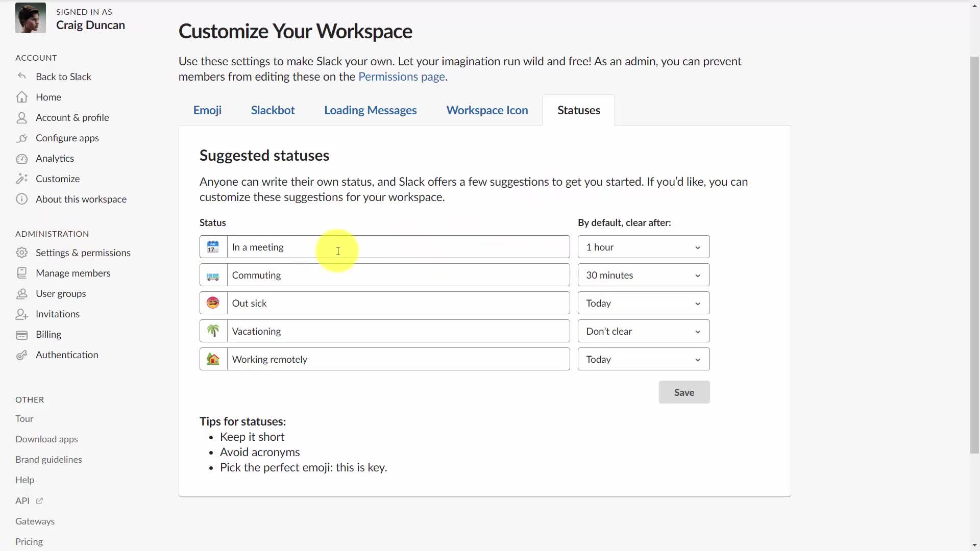Click the Invitations add-person icon
The width and height of the screenshot is (980, 551).
pos(21,314)
